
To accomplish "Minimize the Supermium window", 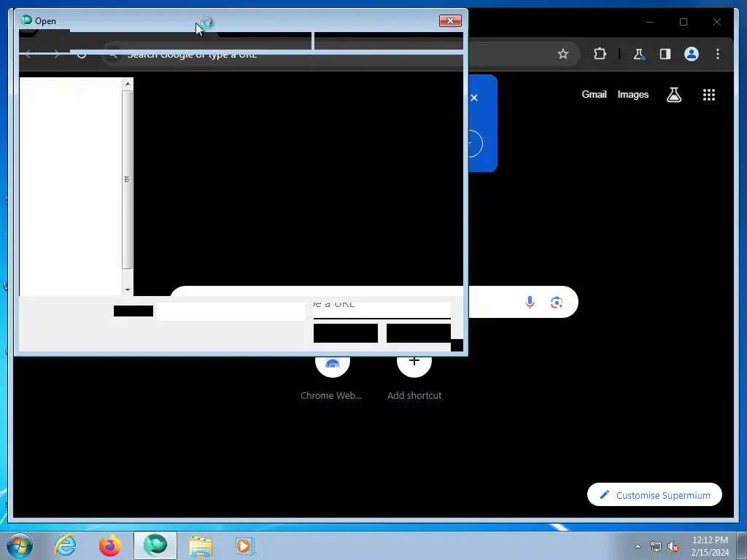I will (x=650, y=22).
